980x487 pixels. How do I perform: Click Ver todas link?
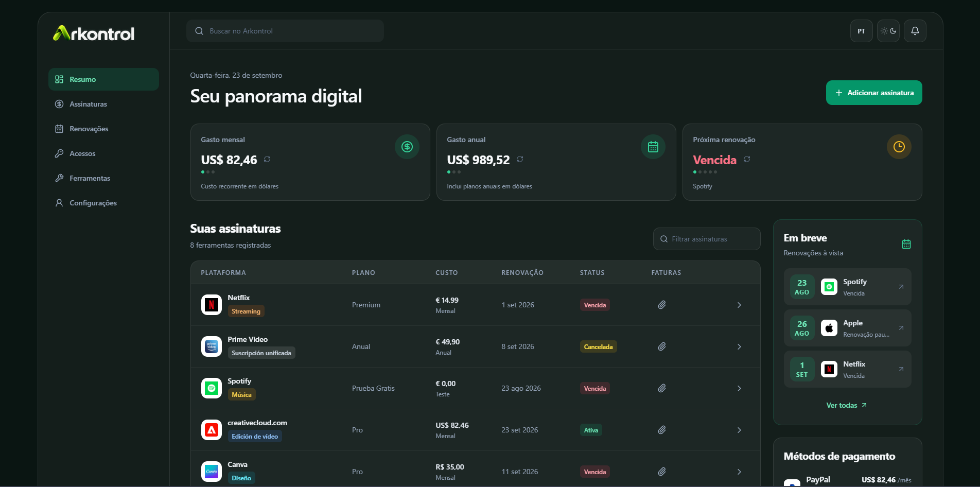[847, 405]
